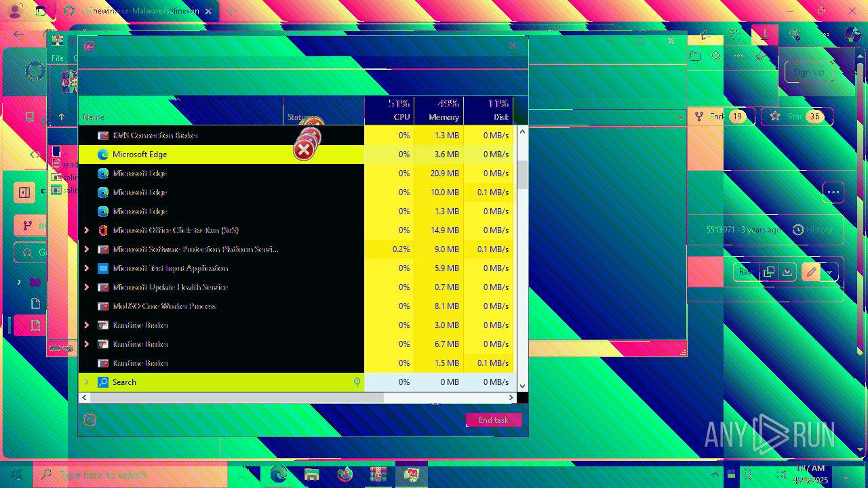Viewport: 868px width, 488px height.
Task: End the selected task in Task Manager
Action: [x=494, y=420]
